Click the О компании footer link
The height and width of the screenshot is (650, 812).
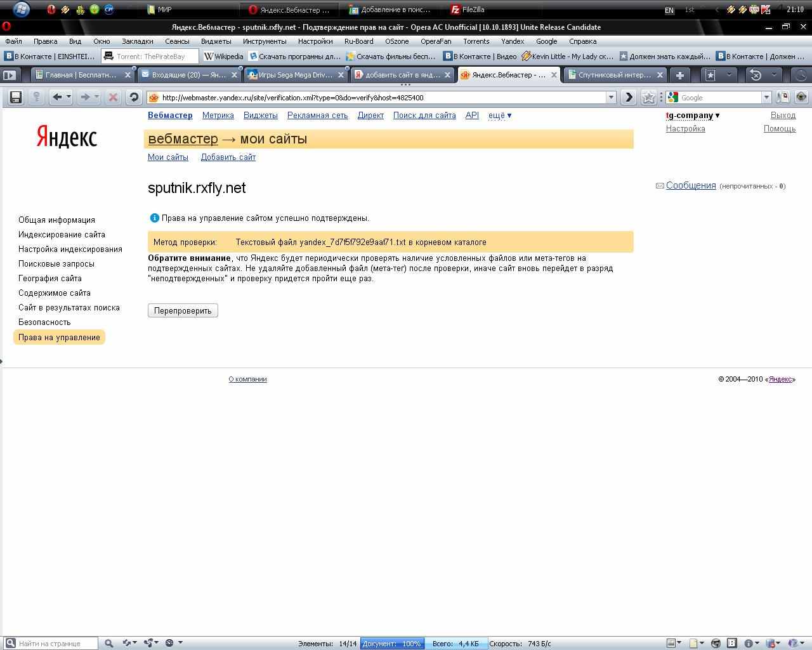click(x=247, y=379)
